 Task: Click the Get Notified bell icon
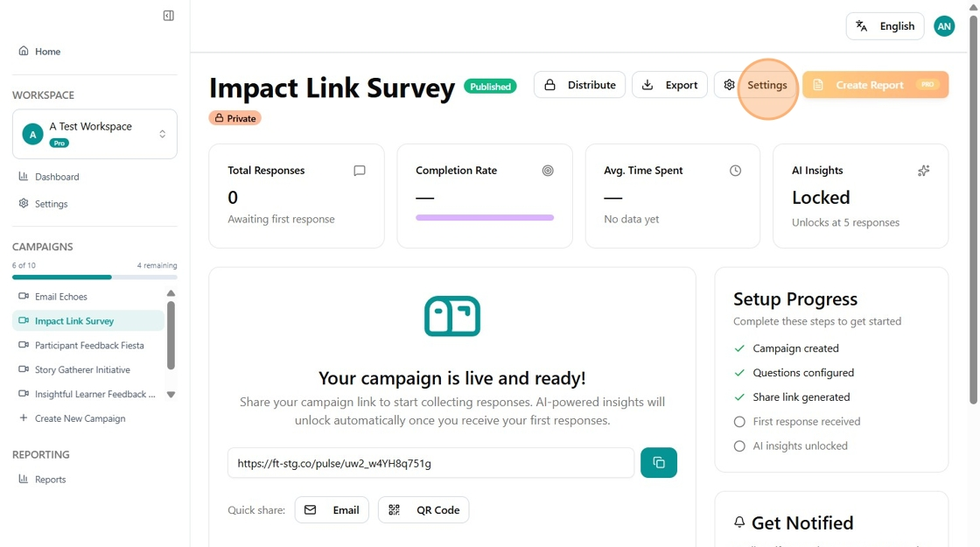pyautogui.click(x=739, y=522)
